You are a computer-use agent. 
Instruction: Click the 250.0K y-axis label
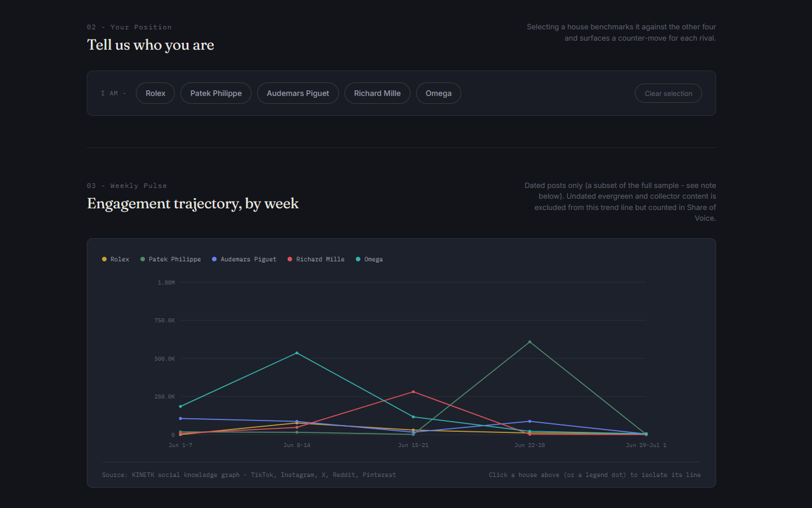click(x=165, y=397)
